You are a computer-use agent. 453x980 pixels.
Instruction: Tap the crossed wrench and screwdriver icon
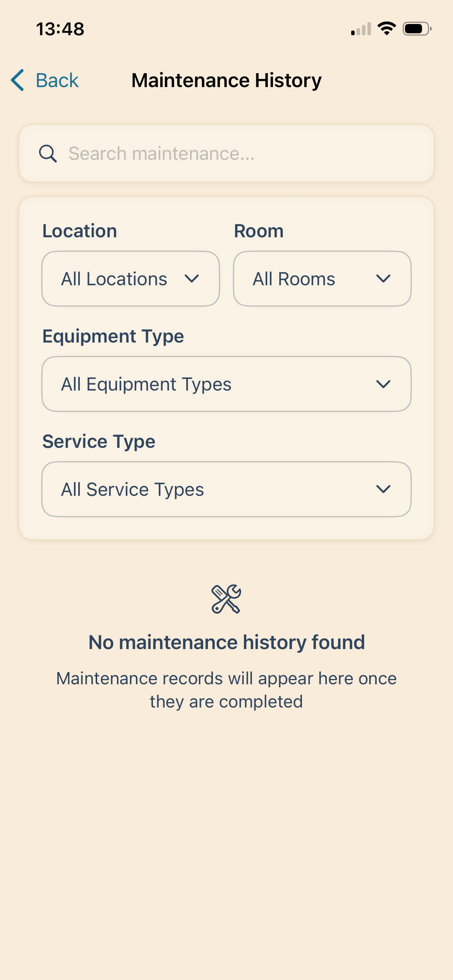(226, 599)
